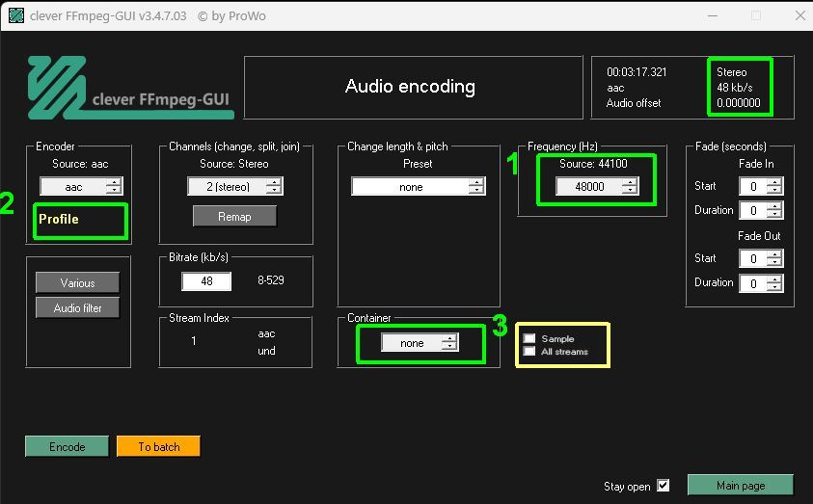Minimize the FFmpeg-GUI window

pyautogui.click(x=713, y=15)
